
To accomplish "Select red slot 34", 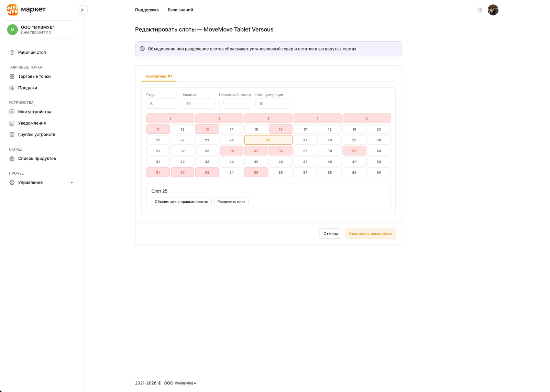I will click(x=232, y=151).
